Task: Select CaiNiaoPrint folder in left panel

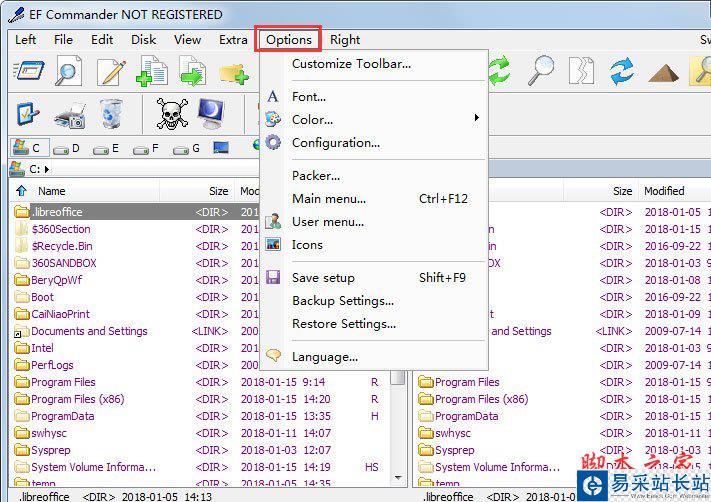Action: pos(60,314)
